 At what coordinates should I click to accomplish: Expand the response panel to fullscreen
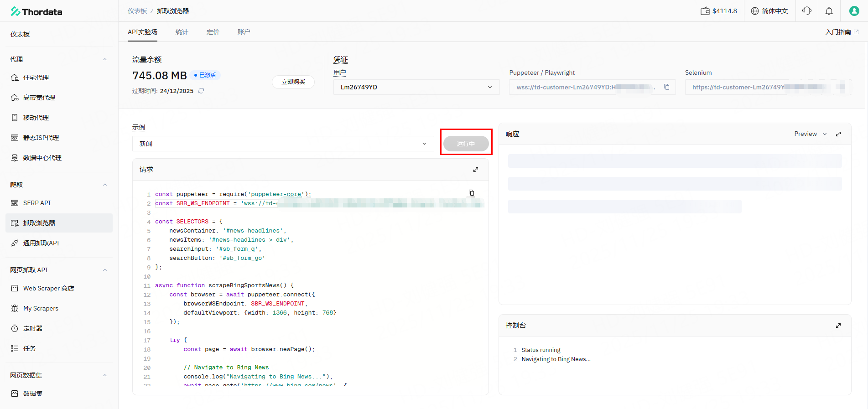coord(838,134)
